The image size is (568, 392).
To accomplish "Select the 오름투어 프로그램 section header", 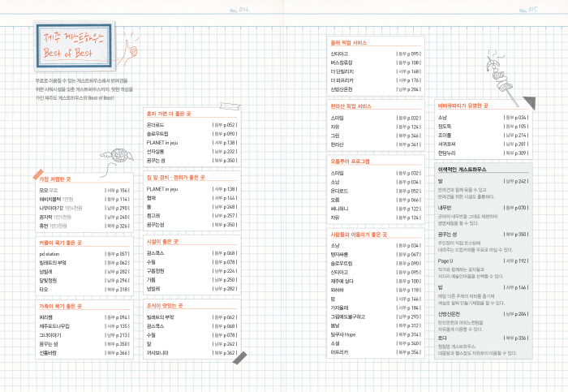I will (351, 162).
